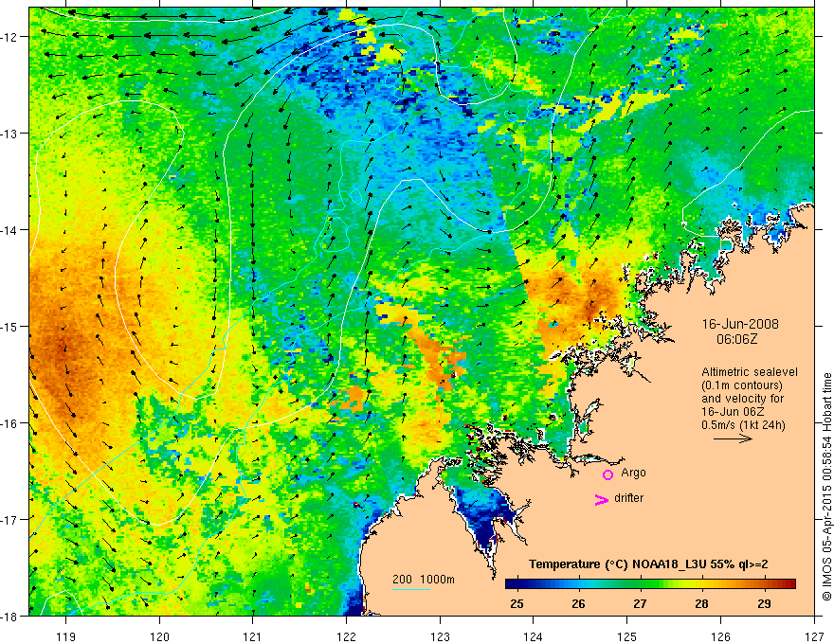Click the 28 value on color bar
Viewport: 834px width, 644px height.
701,603
